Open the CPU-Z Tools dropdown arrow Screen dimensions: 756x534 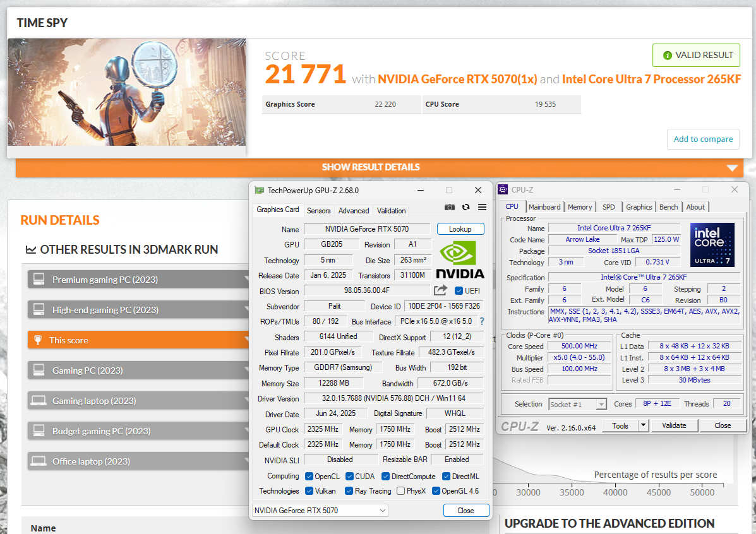click(x=643, y=425)
